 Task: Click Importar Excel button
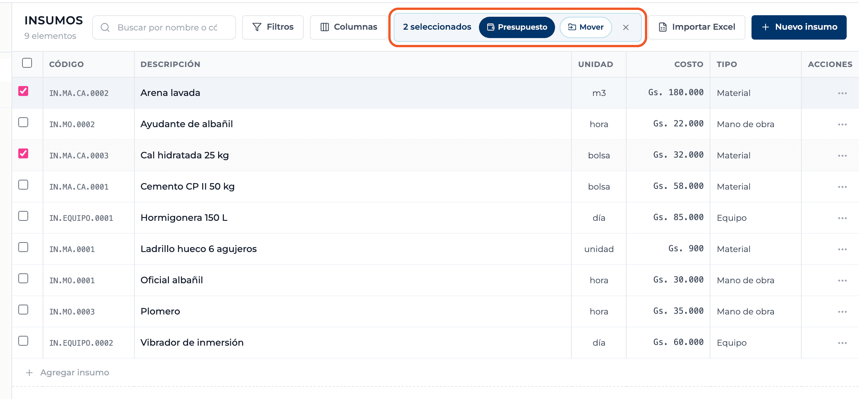coord(697,27)
